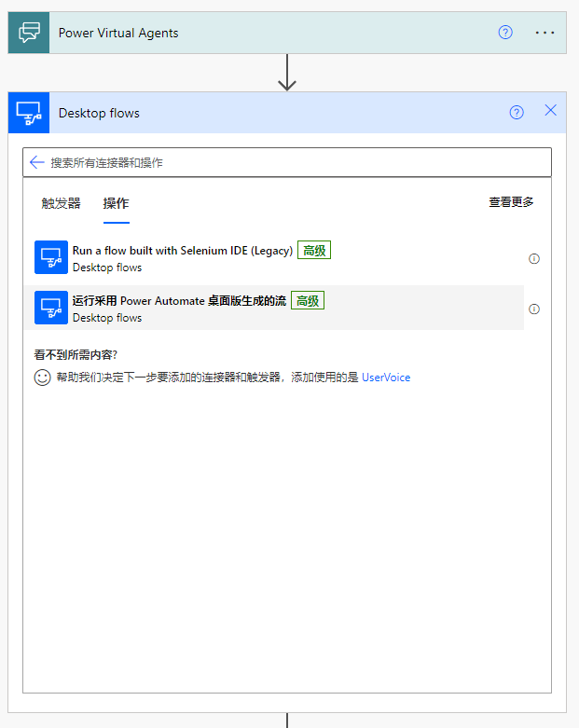579x728 pixels.
Task: Open help for Desktop flows step
Action: 517,113
